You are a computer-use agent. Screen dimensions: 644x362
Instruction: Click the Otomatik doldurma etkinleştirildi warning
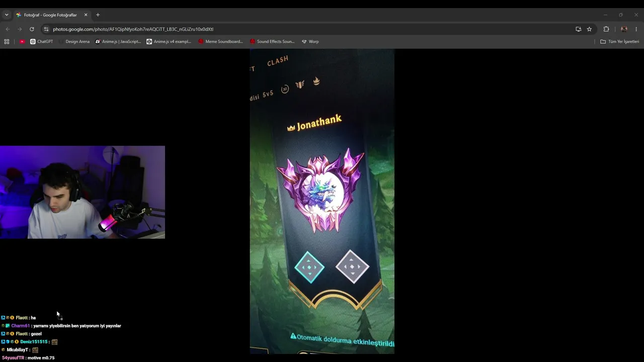click(x=343, y=340)
